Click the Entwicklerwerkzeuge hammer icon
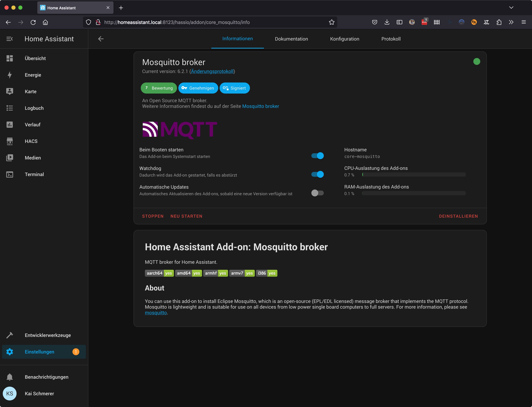This screenshot has width=532, height=407. pos(10,335)
